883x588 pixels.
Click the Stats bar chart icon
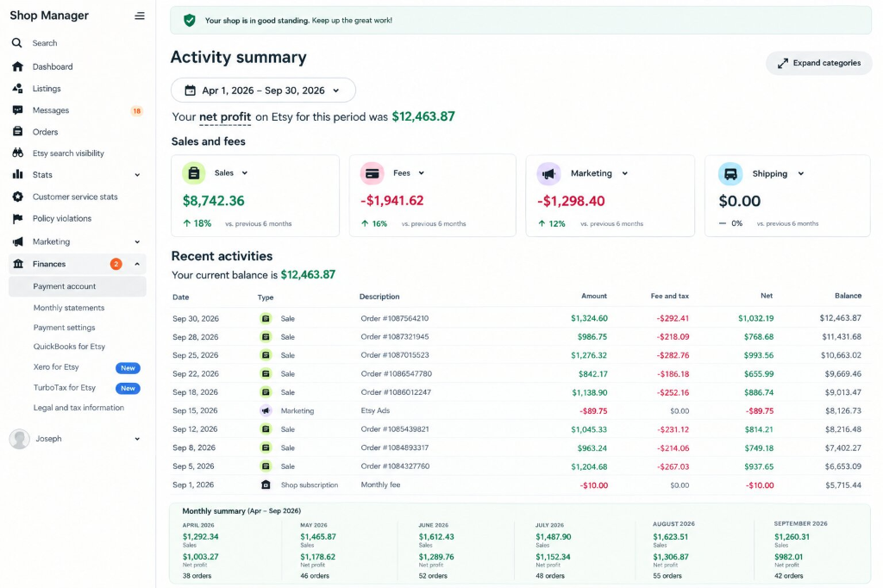tap(17, 174)
